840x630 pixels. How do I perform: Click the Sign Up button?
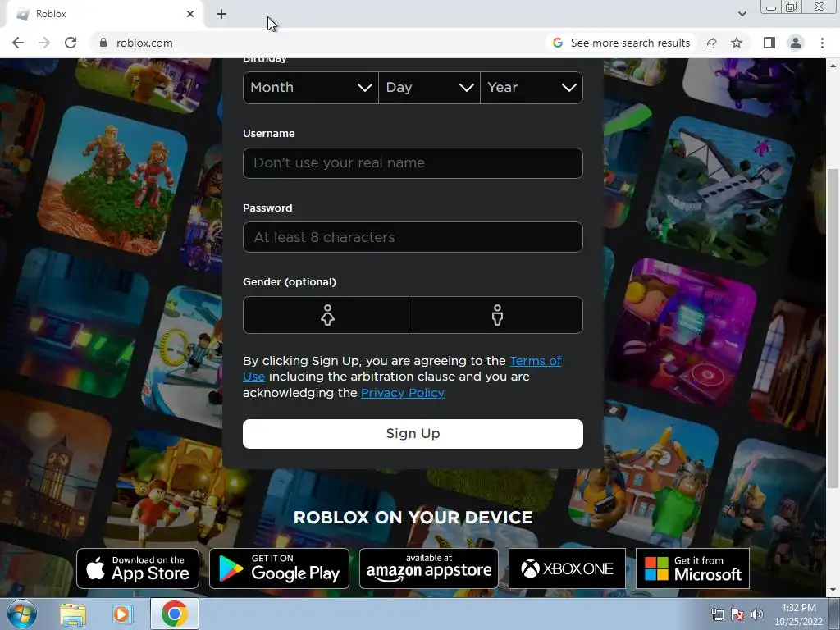point(413,433)
